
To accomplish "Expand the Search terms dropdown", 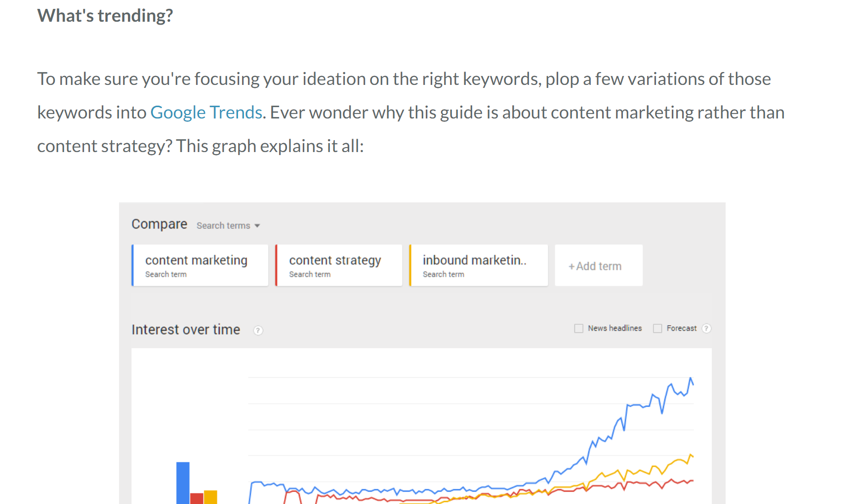I will [x=228, y=226].
